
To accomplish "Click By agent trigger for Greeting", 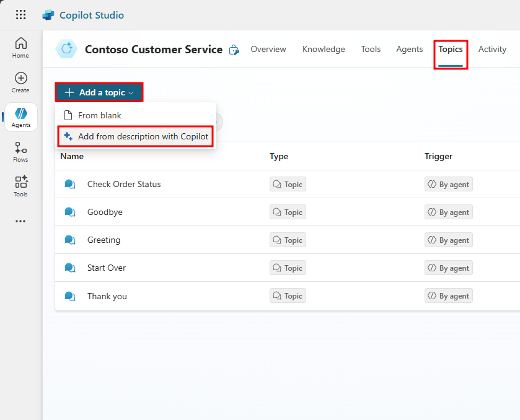I will 448,240.
